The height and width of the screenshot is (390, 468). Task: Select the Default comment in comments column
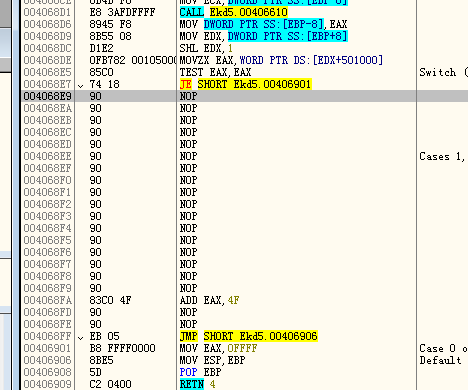coord(440,360)
